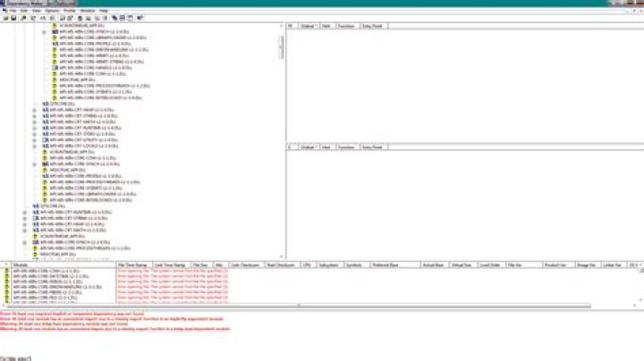
Task: Sort exports by the Function column in the lower pane
Action: 348,147
